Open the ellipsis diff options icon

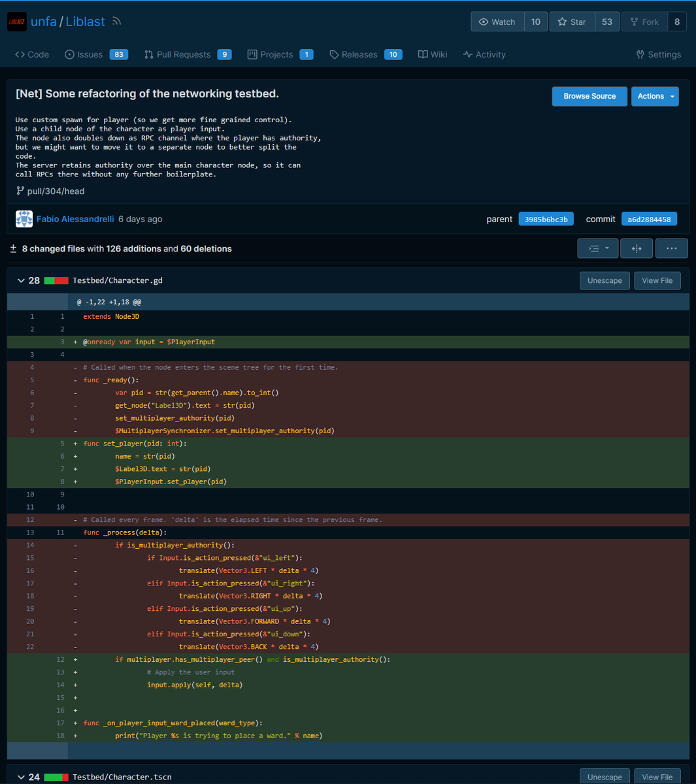pyautogui.click(x=671, y=248)
